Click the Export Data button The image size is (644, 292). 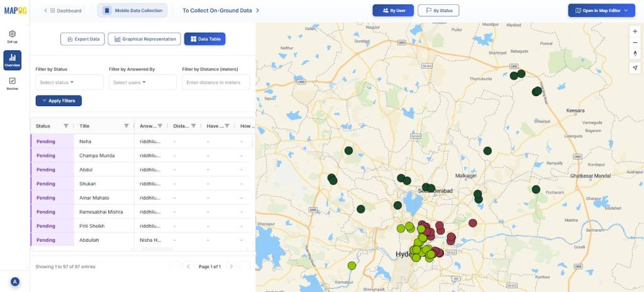pyautogui.click(x=82, y=39)
